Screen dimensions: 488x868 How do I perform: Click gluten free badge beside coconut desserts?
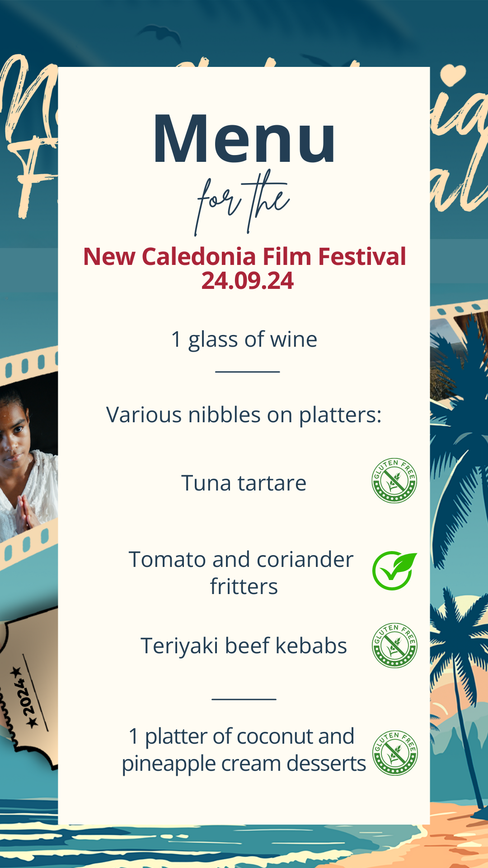(394, 753)
